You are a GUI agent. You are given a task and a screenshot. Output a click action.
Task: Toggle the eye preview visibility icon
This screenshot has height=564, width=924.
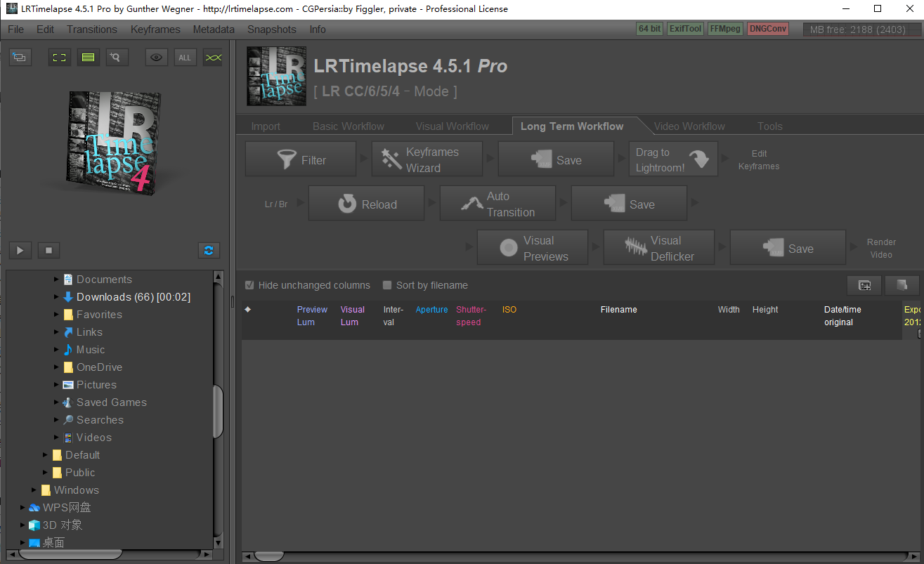pyautogui.click(x=156, y=57)
